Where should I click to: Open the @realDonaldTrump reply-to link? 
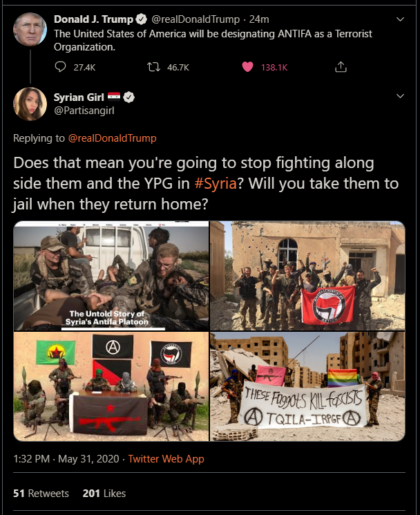[x=112, y=138]
